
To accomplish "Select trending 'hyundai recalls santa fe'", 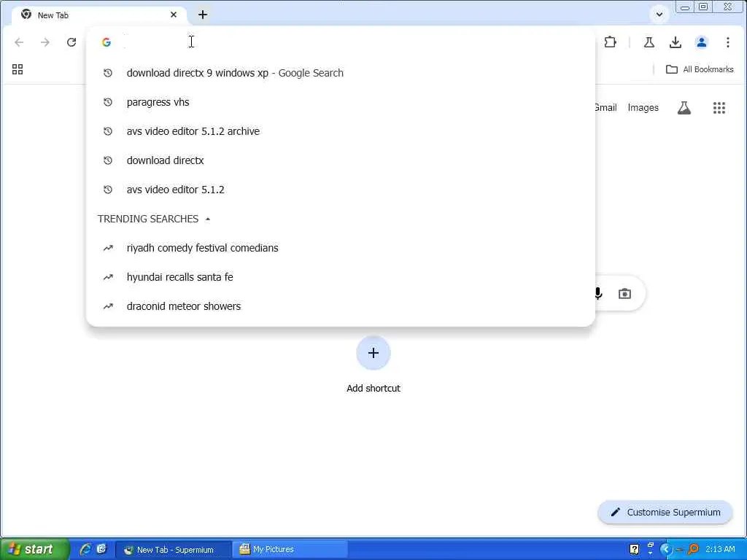I will pos(340,277).
